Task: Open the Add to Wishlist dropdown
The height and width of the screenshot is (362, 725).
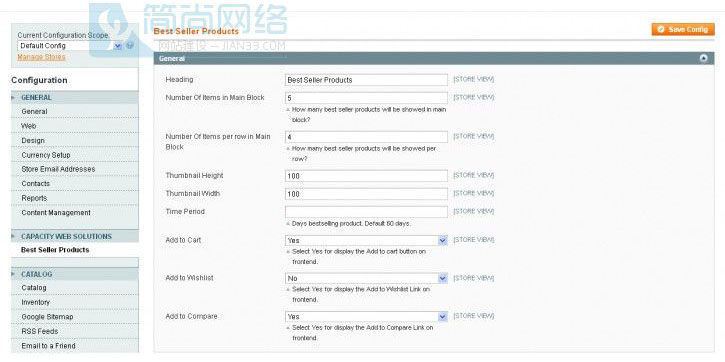Action: click(x=366, y=278)
